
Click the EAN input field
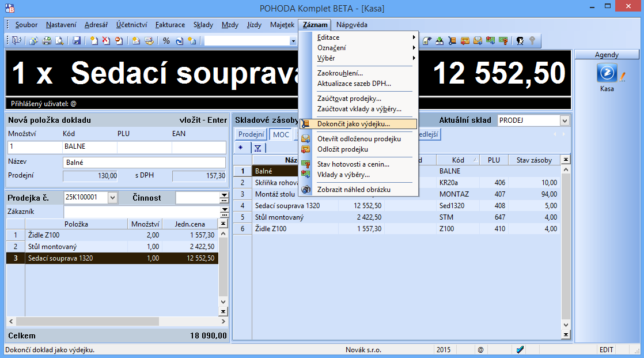coord(199,147)
